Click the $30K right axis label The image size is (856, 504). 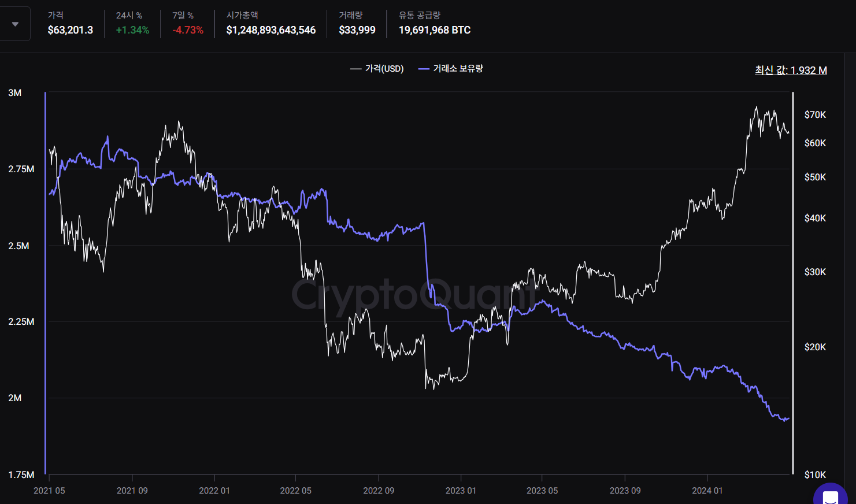pyautogui.click(x=815, y=272)
